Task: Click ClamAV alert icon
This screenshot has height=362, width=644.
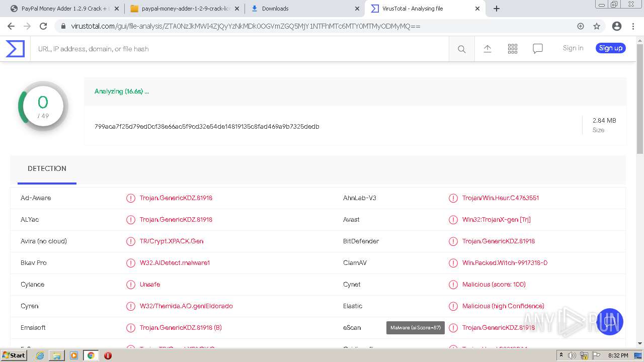Action: coord(453,263)
